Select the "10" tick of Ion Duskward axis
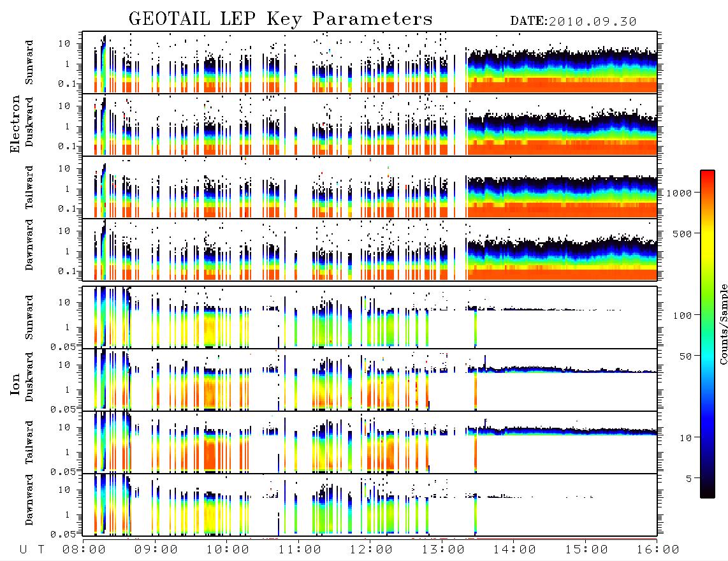This screenshot has height=561, width=728. click(x=64, y=365)
